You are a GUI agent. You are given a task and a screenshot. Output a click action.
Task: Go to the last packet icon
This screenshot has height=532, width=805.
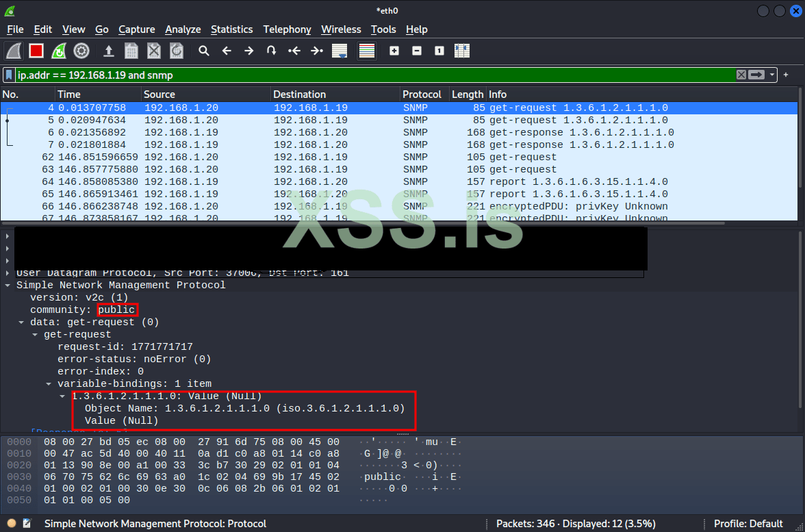point(318,51)
